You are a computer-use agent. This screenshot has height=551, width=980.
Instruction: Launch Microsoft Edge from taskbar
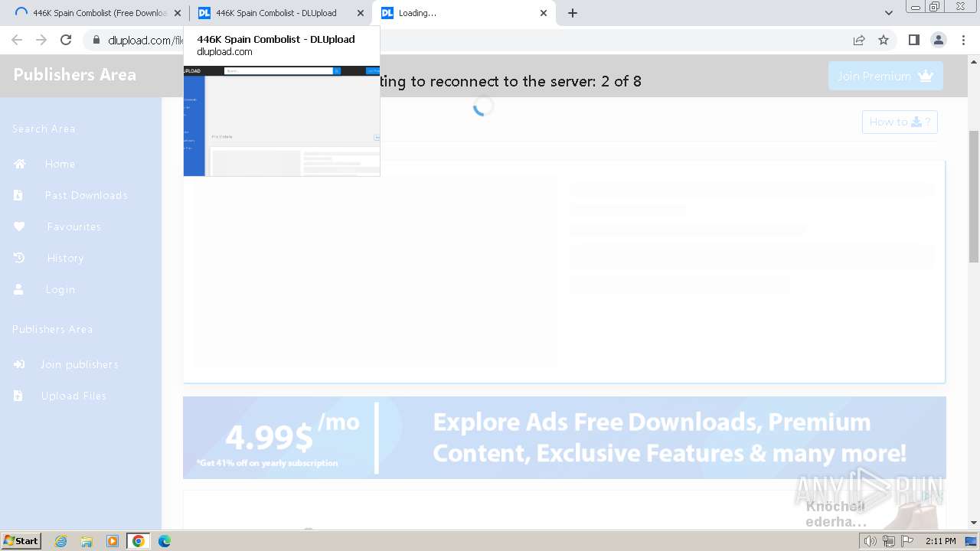point(165,541)
